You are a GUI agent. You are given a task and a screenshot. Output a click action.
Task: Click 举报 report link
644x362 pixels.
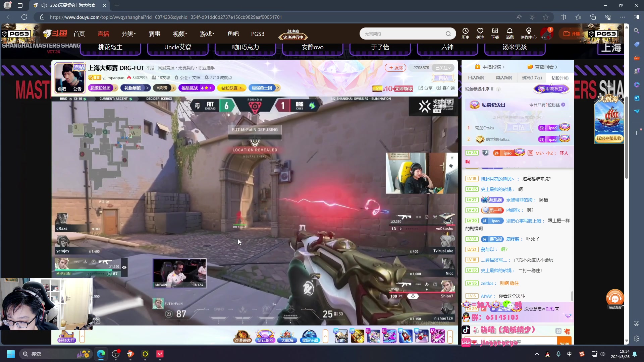(150, 68)
